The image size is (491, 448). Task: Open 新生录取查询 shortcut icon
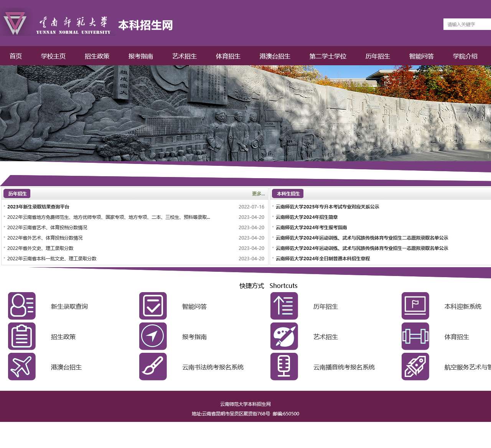[x=22, y=306]
